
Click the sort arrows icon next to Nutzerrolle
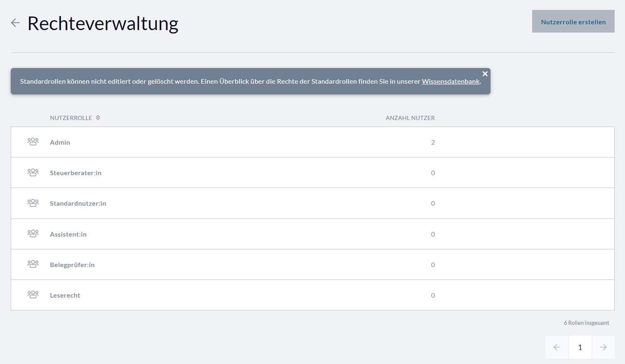98,118
